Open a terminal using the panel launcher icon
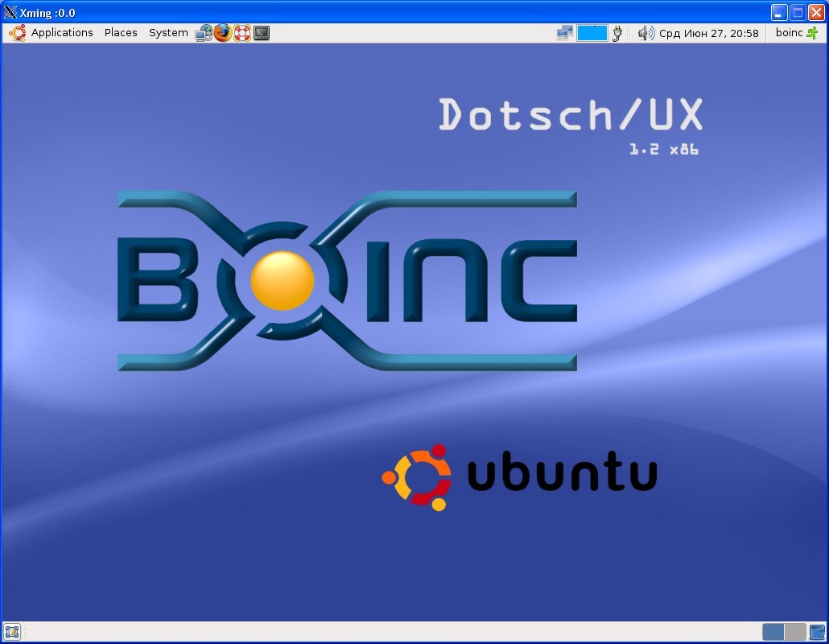This screenshot has width=829, height=644. click(x=262, y=32)
